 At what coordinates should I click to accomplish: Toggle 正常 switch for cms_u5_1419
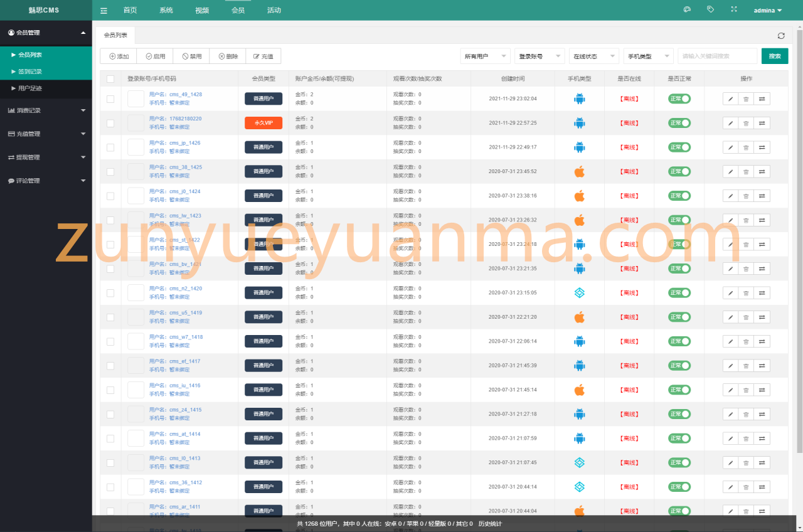(679, 317)
